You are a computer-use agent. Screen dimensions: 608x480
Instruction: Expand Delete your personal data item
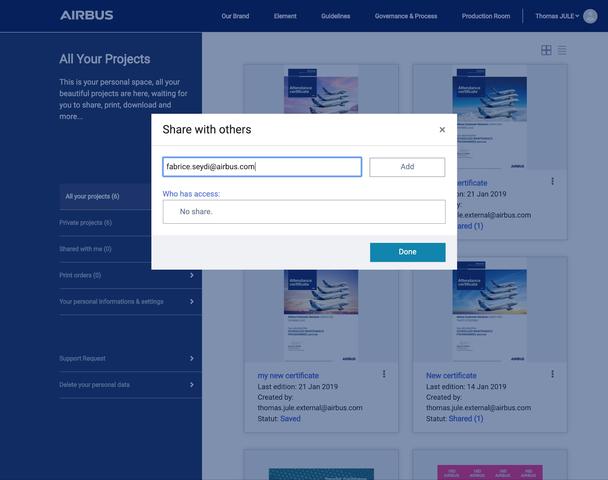click(126, 385)
